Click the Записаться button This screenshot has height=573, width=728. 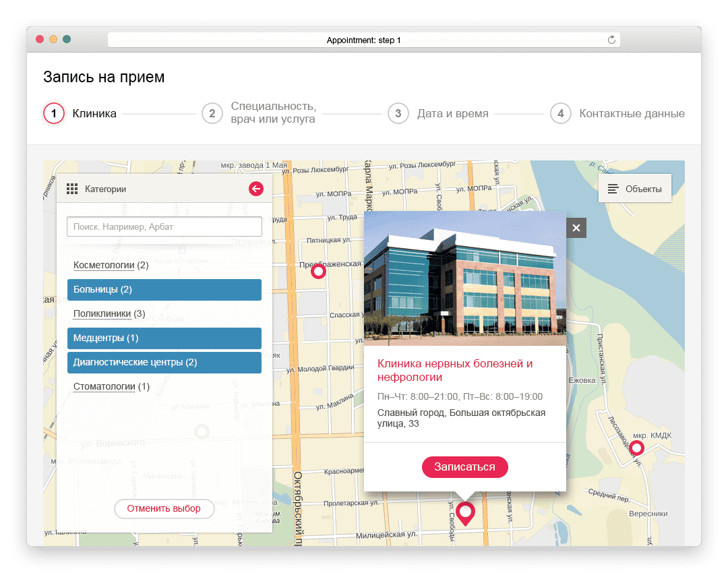(464, 466)
